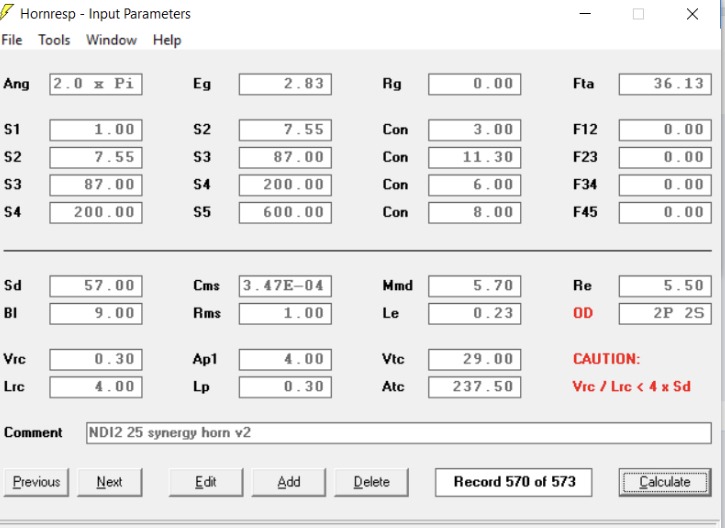Click the Edit button

click(206, 482)
